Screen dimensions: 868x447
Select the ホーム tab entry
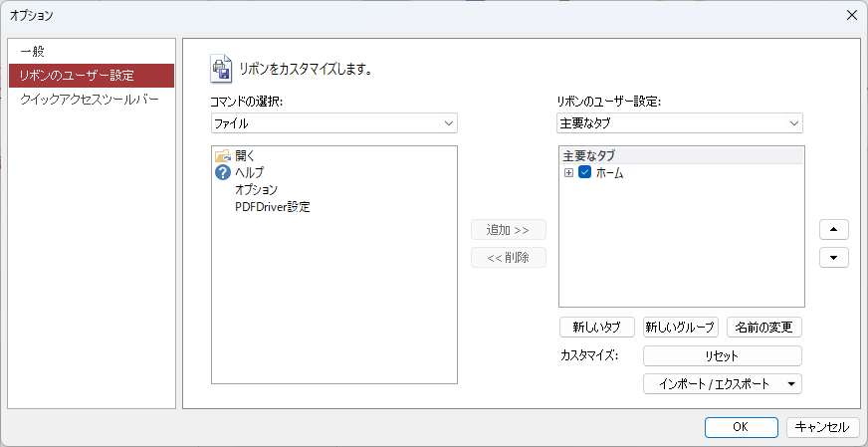click(609, 173)
